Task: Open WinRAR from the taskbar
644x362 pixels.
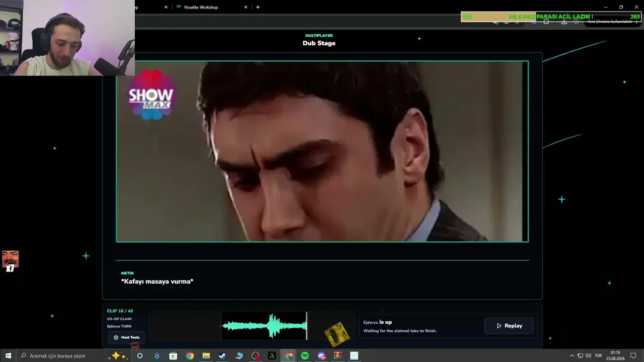Action: pos(338,355)
